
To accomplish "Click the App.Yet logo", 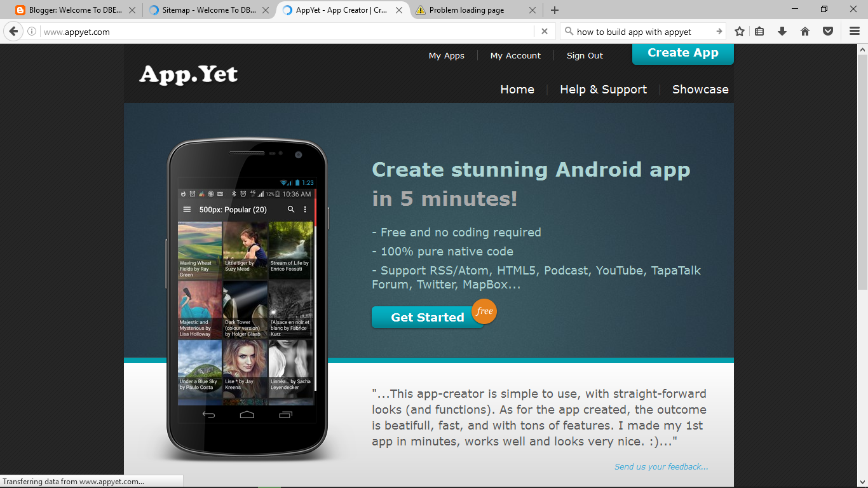I will (189, 75).
